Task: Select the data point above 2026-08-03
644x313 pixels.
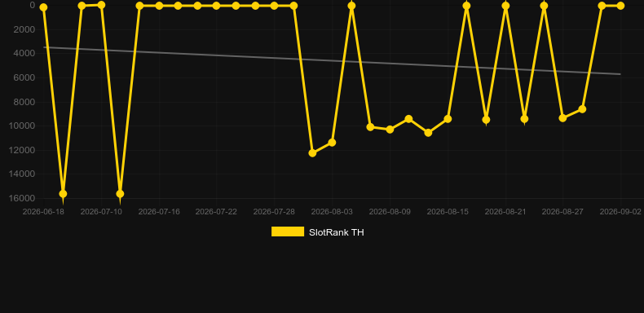Action: point(332,143)
